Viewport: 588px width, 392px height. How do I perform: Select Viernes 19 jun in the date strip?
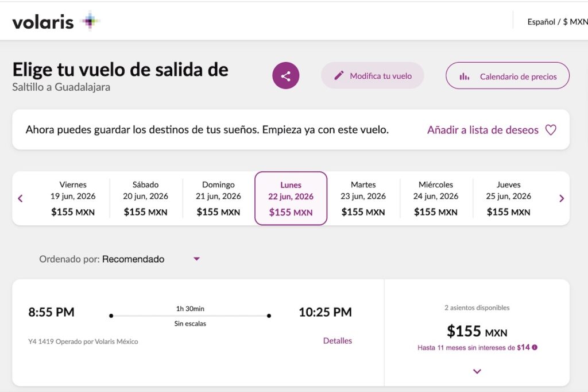pos(72,198)
